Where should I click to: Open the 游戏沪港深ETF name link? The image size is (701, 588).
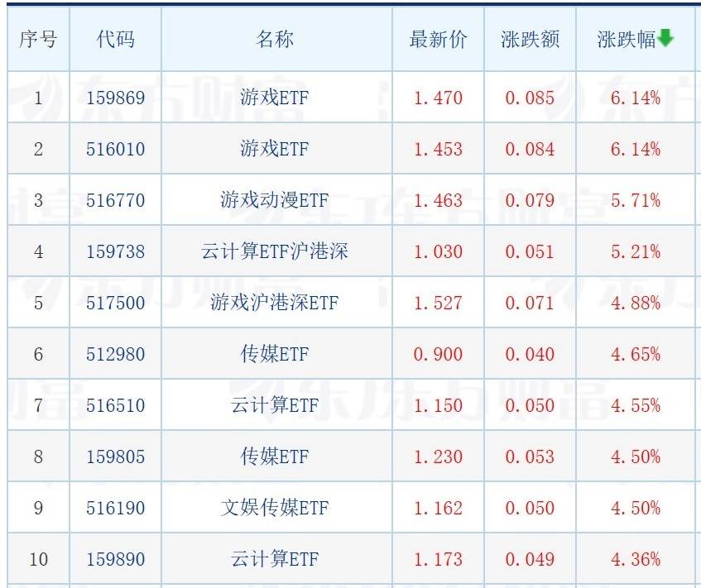coord(275,303)
